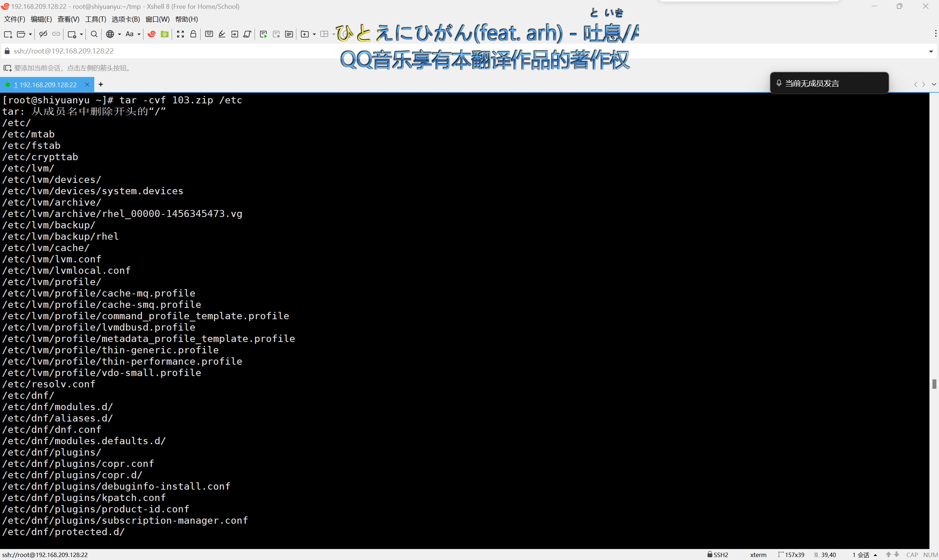Image resolution: width=939 pixels, height=560 pixels.
Task: Select the 192.168.209.128:22 session tab
Action: click(x=45, y=85)
